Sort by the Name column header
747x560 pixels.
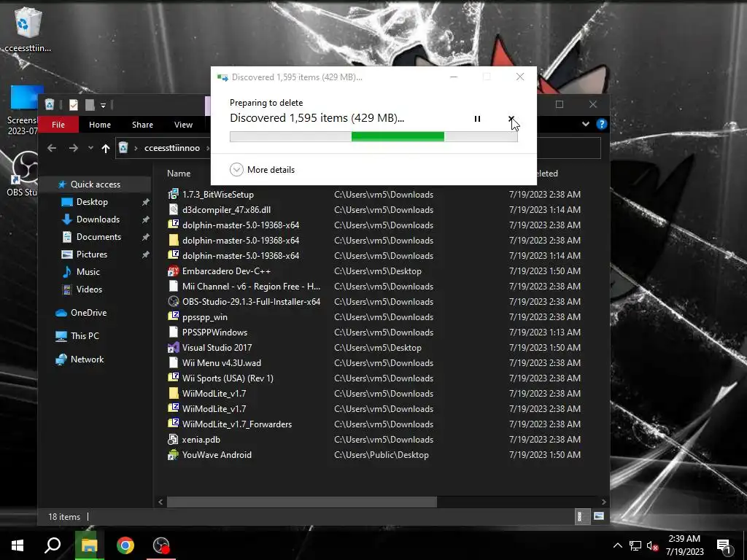pos(179,174)
